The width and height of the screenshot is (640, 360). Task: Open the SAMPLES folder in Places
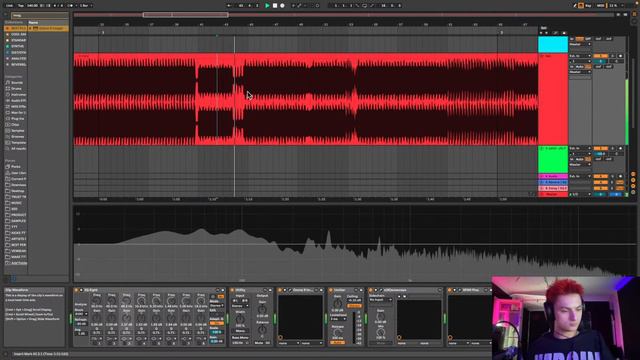[x=16, y=221]
